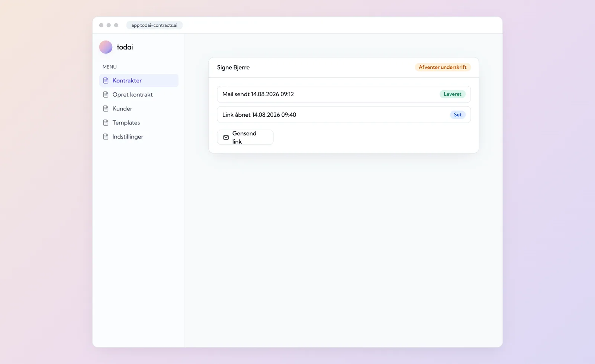Open the Kunder section
The height and width of the screenshot is (364, 595).
(x=139, y=108)
